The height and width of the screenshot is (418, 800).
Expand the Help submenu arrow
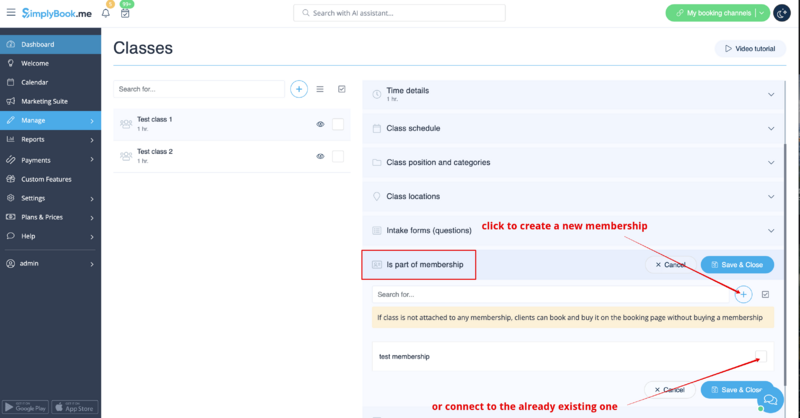(92, 237)
